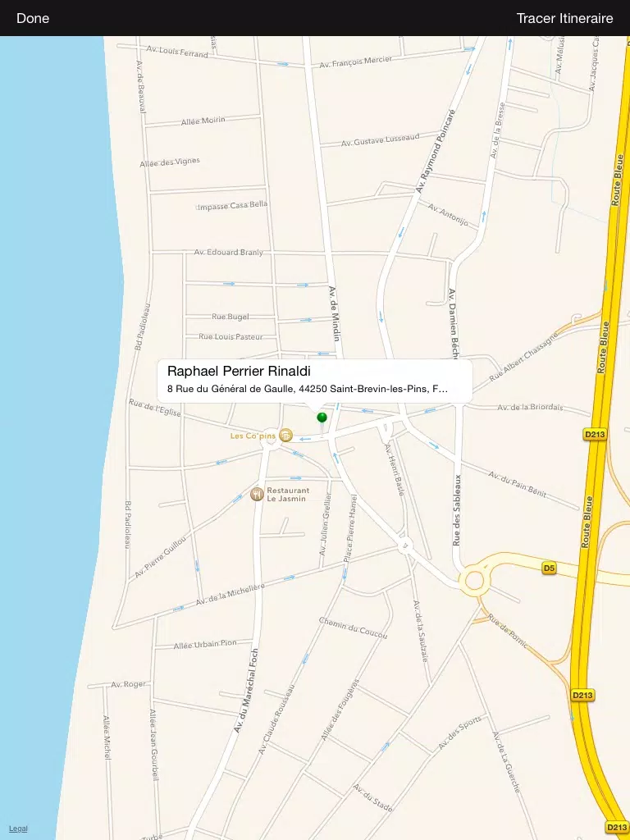The image size is (630, 840).
Task: Tap the Av. de Mindin street label
Action: (x=335, y=313)
